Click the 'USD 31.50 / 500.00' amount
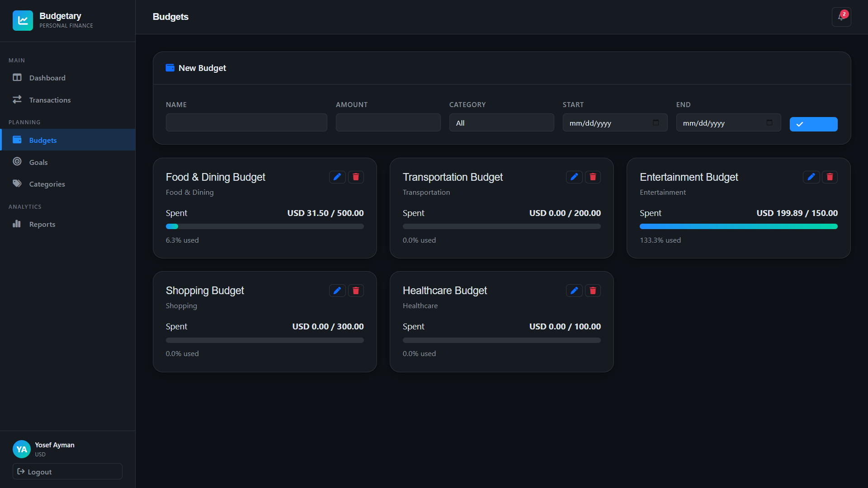Viewport: 868px width, 488px height. point(325,213)
